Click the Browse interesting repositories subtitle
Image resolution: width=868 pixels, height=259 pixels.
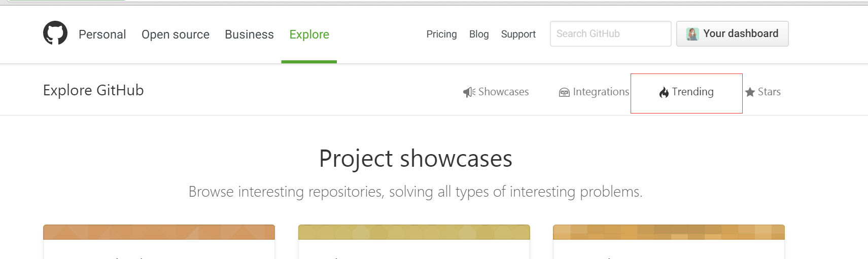415,192
